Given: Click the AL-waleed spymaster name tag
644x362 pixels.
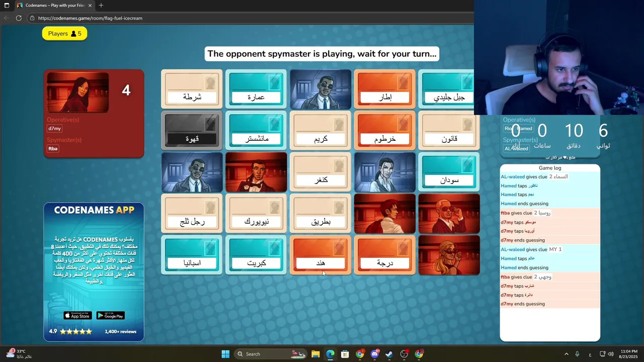Looking at the screenshot, I should click(516, 148).
